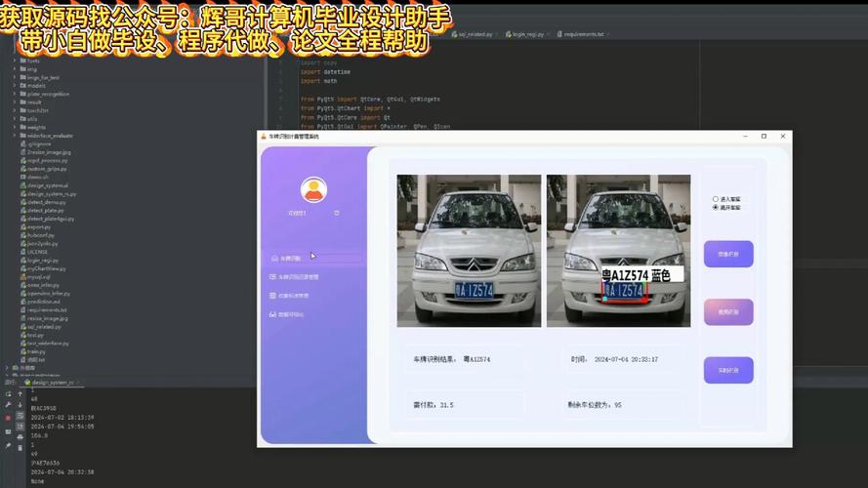Click the up arrow in Run console toolbar
The width and height of the screenshot is (868, 488).
[20, 394]
